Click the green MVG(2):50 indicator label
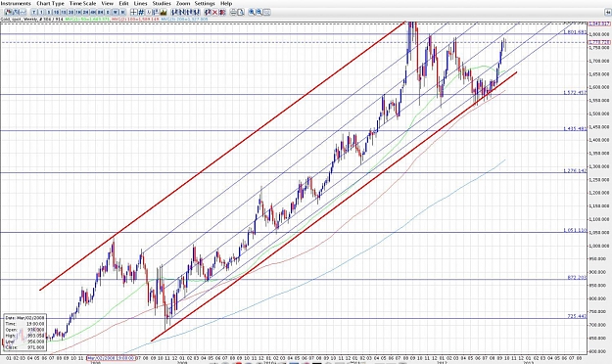The image size is (612, 364). point(87,19)
